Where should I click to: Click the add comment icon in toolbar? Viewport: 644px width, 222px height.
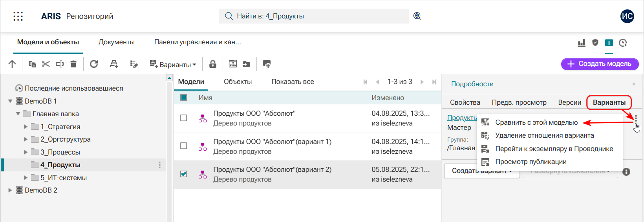267,64
